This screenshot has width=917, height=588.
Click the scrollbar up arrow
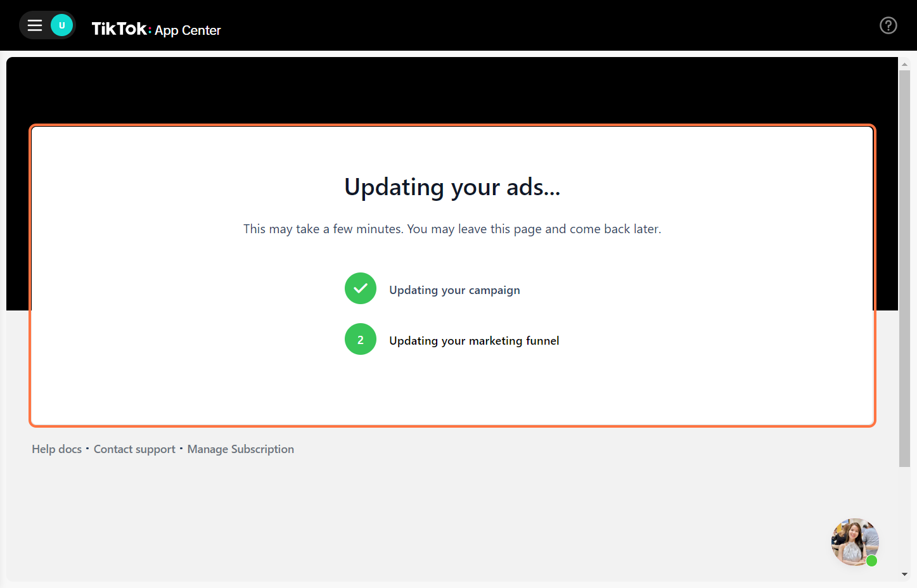tap(904, 64)
